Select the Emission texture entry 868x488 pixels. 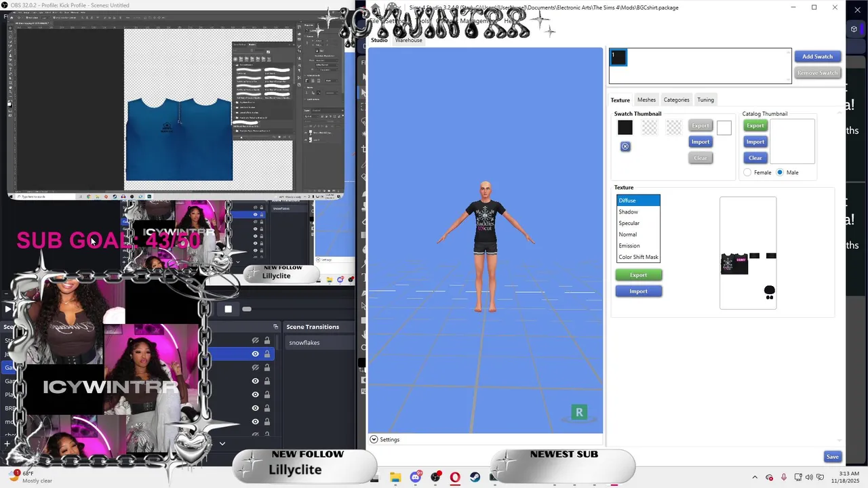[x=638, y=245]
